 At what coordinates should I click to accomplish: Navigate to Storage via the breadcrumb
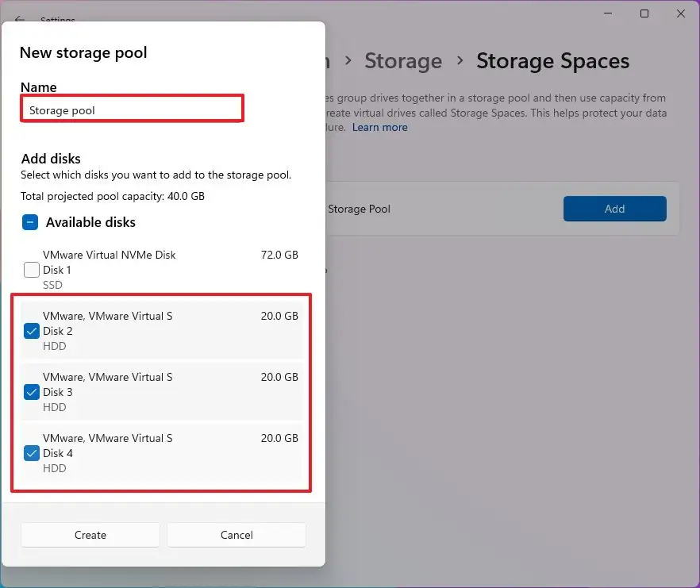click(x=403, y=61)
